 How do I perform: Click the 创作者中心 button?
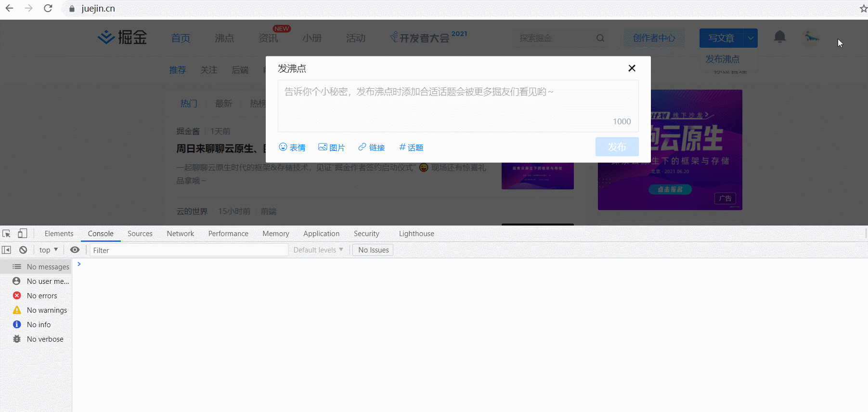(654, 38)
